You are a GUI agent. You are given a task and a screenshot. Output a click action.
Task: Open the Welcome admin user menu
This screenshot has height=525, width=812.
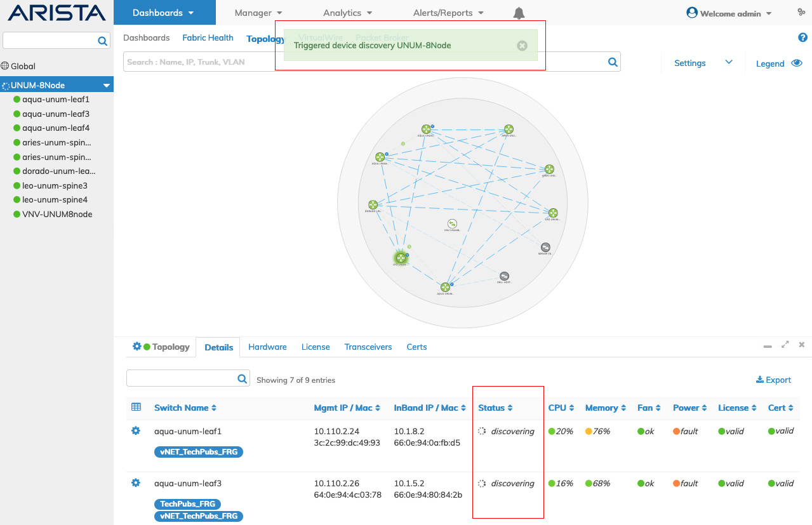pos(729,13)
